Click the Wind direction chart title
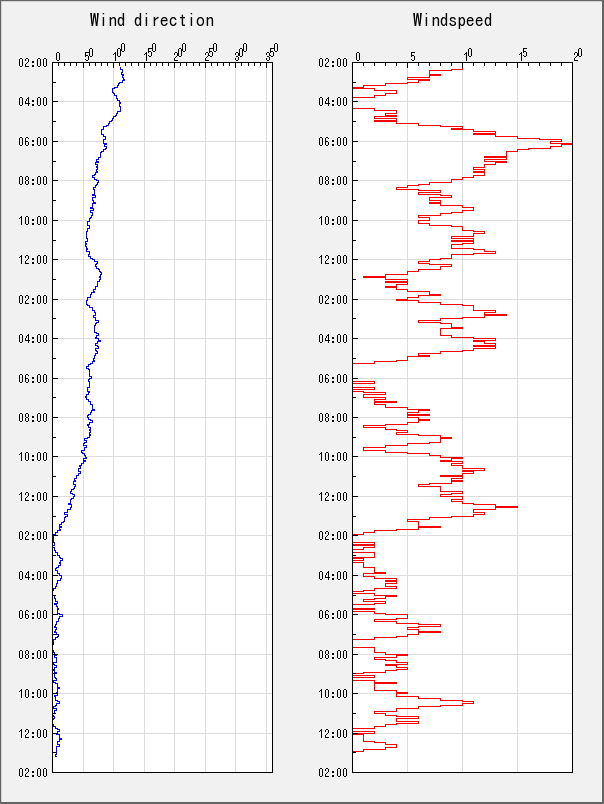This screenshot has height=804, width=604. (x=151, y=20)
